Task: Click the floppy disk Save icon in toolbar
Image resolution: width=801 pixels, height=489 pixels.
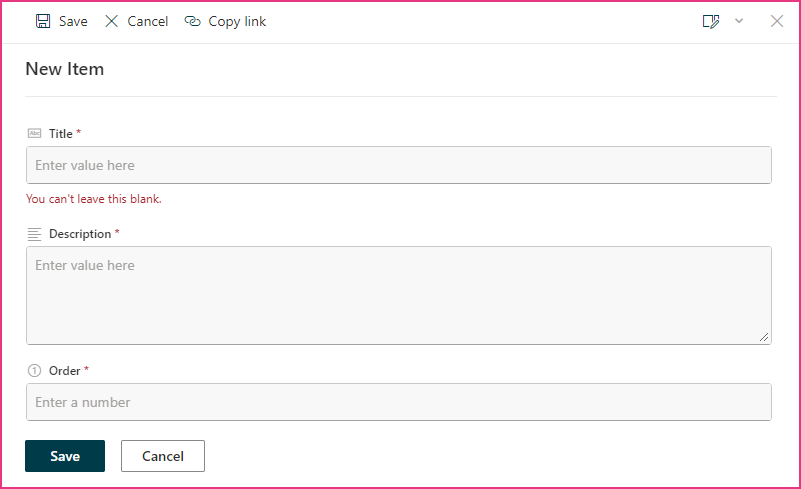Action: pos(43,21)
